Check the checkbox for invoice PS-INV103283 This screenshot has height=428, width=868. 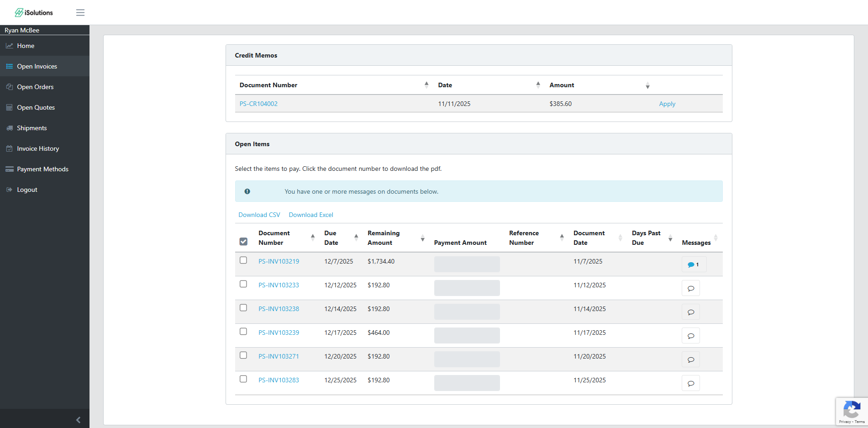click(243, 379)
